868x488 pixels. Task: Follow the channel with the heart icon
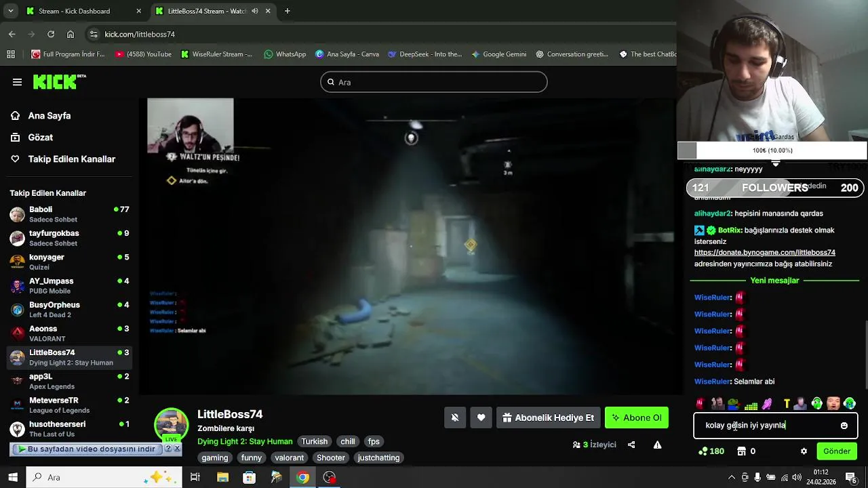pos(481,418)
